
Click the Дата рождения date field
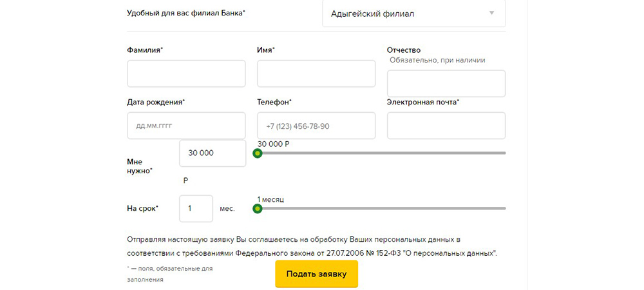tap(186, 126)
